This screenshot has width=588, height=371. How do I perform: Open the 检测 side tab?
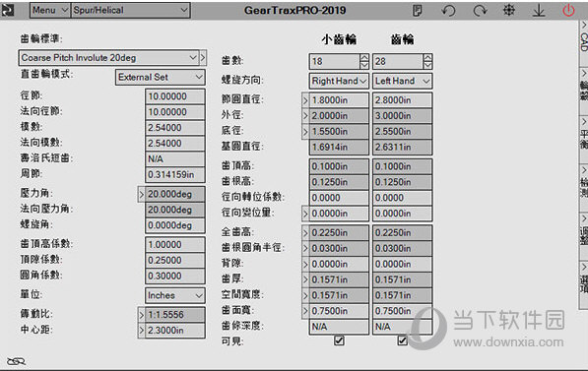pos(584,187)
